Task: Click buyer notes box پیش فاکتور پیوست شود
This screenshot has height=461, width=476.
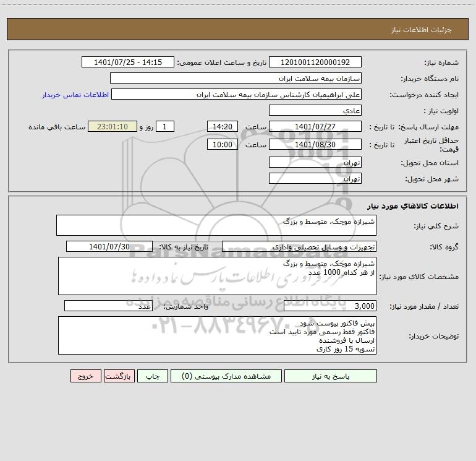Action: pos(217,335)
